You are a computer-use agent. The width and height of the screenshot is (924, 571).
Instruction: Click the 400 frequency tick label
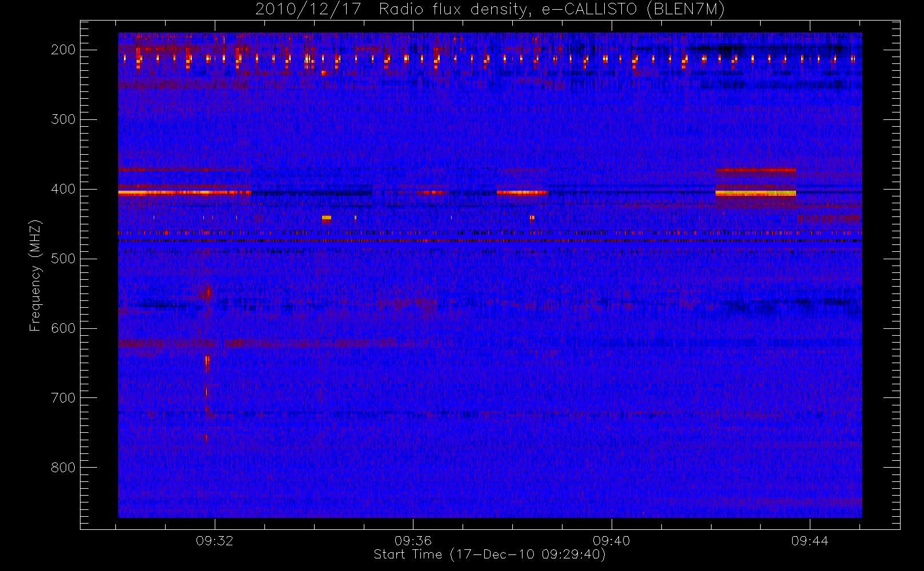coord(63,189)
